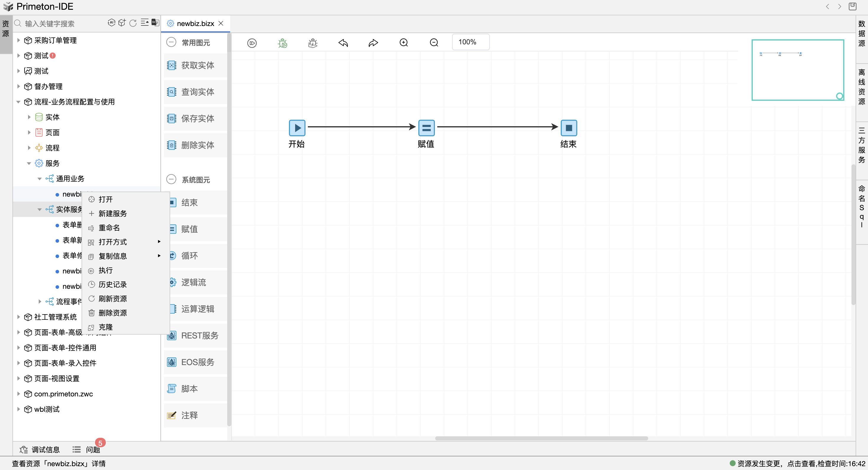Collapse the 流程-业务流程配置与使用 node
This screenshot has height=470, width=868.
[x=19, y=102]
